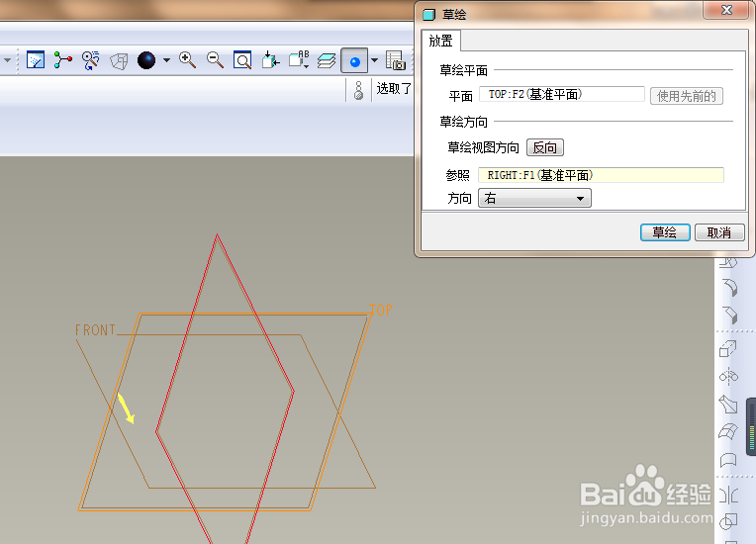
Task: Expand the dropdown beside blue sphere button
Action: click(374, 60)
